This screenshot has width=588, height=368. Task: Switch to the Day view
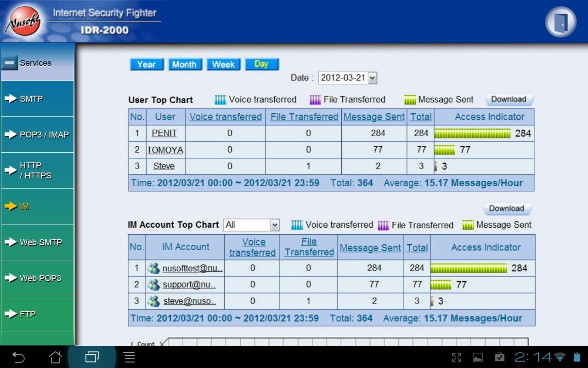point(262,64)
